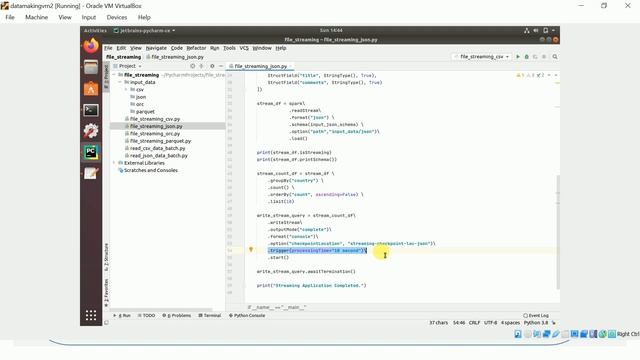Open search everywhere magnifier icon
The height and width of the screenshot is (360, 640).
click(555, 57)
